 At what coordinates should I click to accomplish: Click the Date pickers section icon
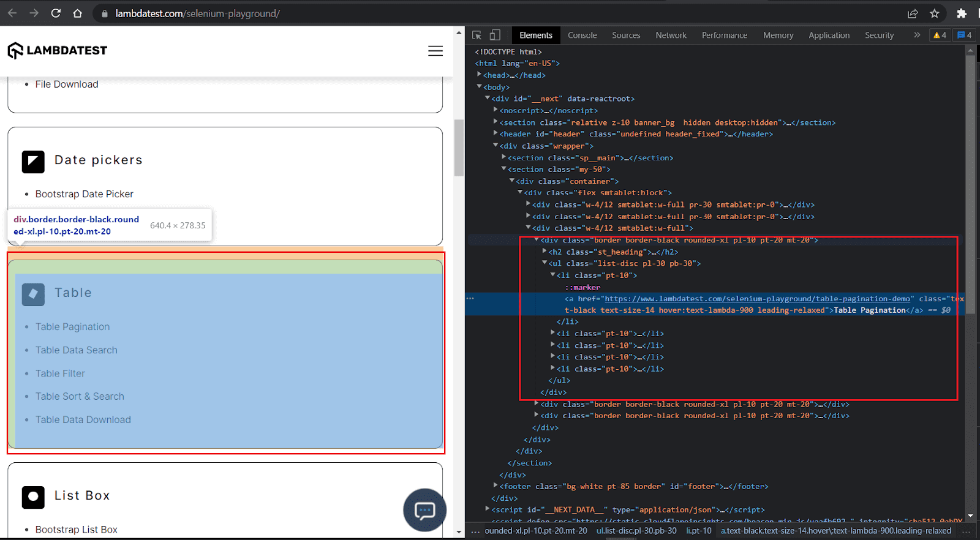point(33,162)
